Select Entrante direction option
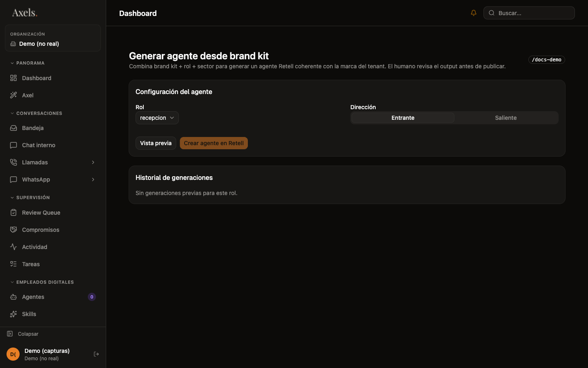The image size is (588, 368). point(403,118)
